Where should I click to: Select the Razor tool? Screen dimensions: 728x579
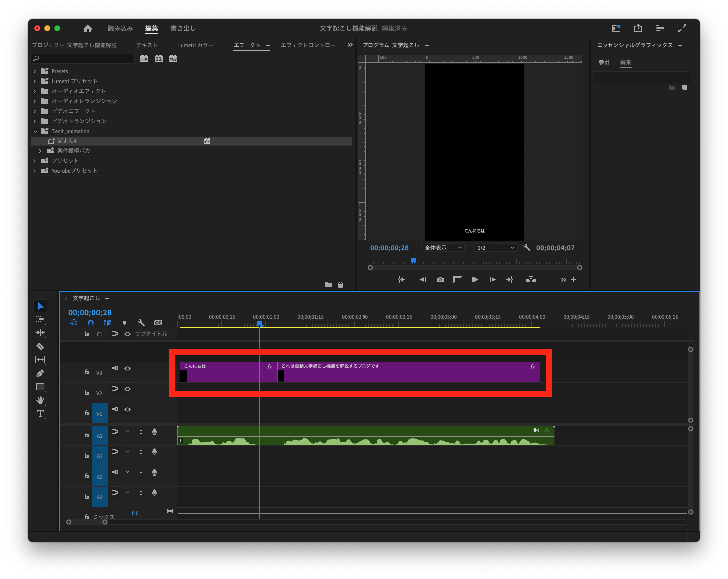[40, 346]
